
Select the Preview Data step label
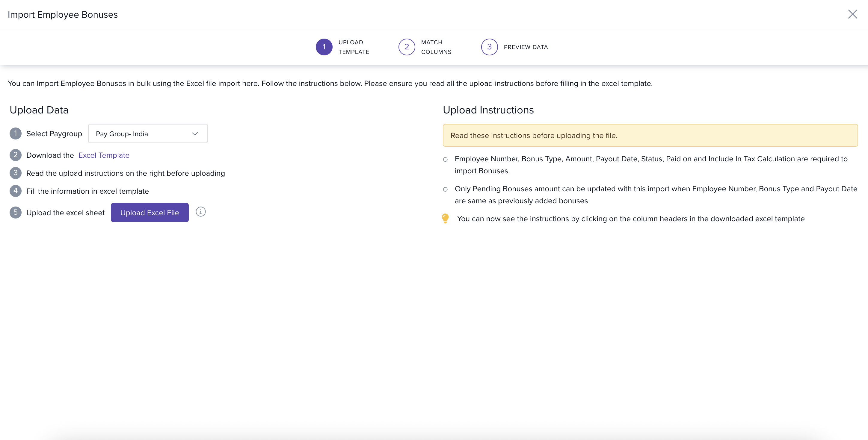(526, 47)
